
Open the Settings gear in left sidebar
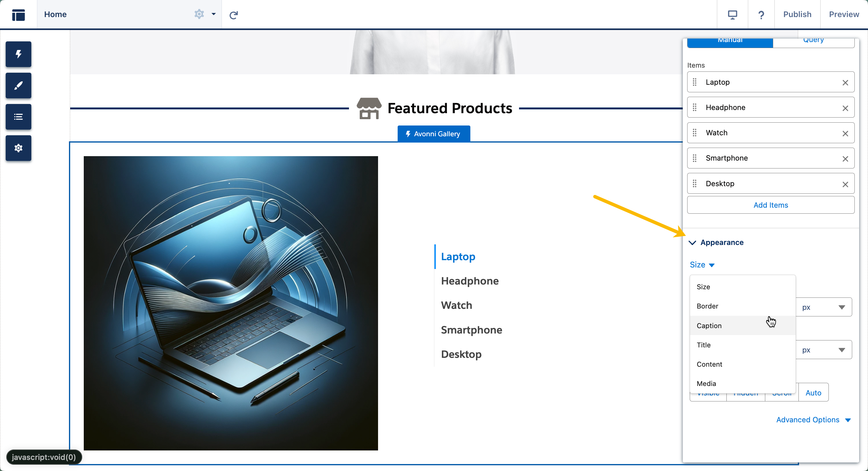click(x=18, y=148)
